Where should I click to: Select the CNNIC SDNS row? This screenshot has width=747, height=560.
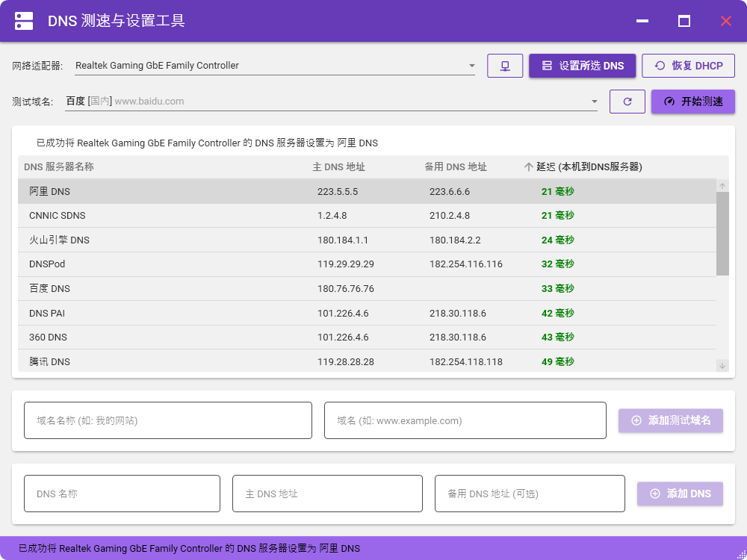coord(367,215)
